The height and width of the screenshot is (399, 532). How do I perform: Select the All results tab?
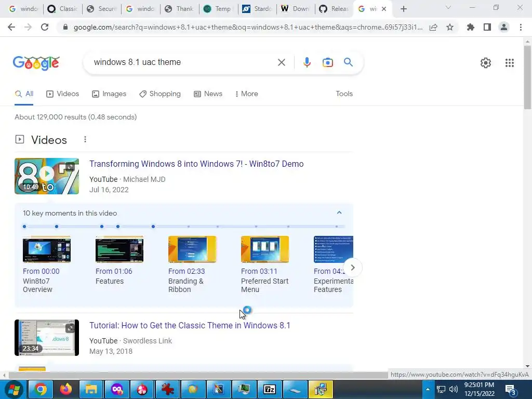tap(24, 94)
